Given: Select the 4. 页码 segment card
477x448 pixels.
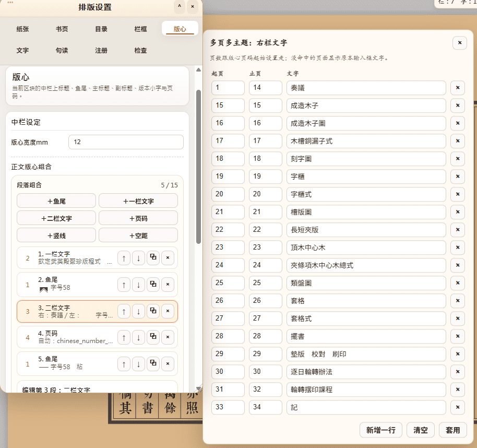Looking at the screenshot, I should coord(98,337).
